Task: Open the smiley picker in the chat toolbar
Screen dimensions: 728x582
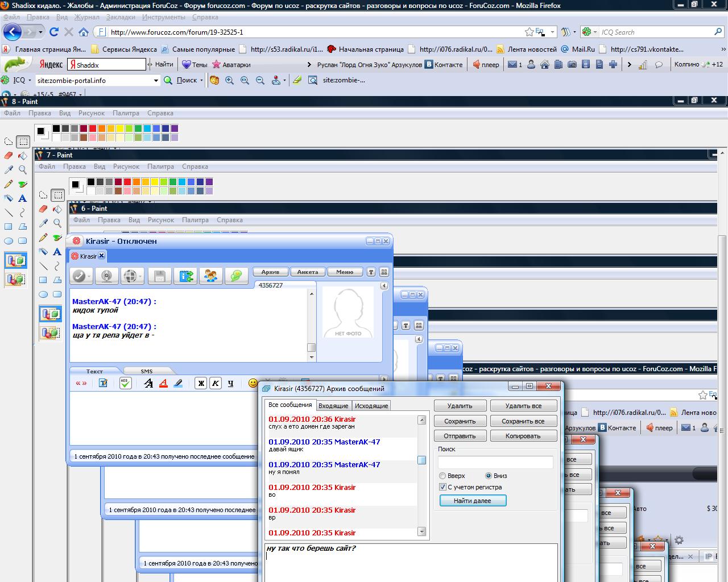Action: (253, 383)
